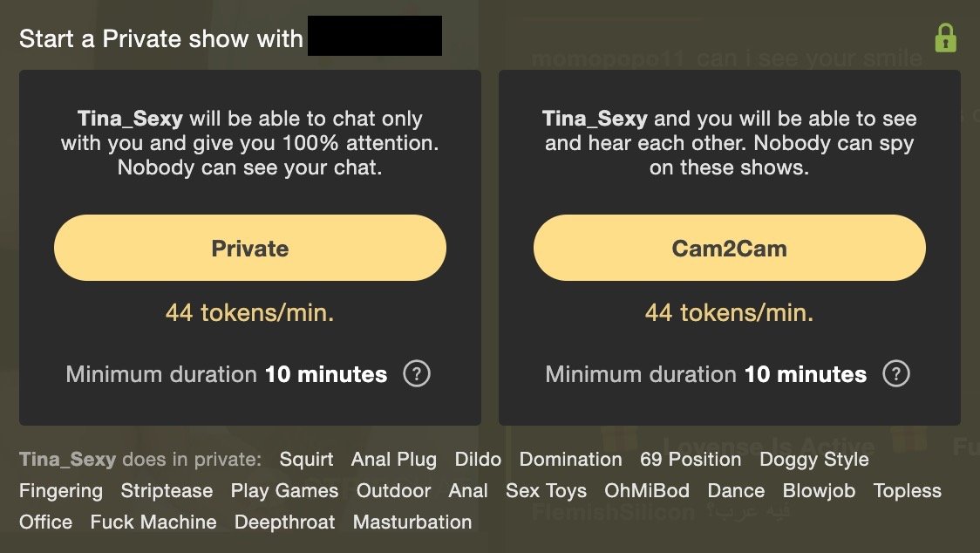Screen dimensions: 980x553
Task: Open help icon beside Private minimum duration
Action: (x=417, y=374)
